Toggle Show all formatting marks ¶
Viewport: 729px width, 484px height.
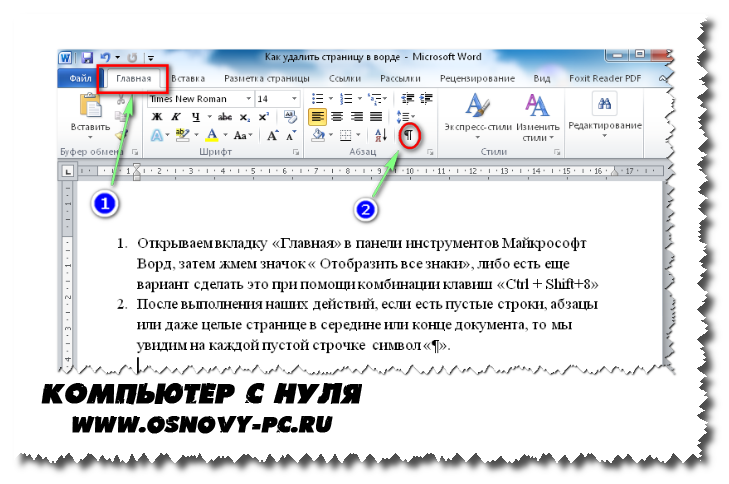(409, 135)
